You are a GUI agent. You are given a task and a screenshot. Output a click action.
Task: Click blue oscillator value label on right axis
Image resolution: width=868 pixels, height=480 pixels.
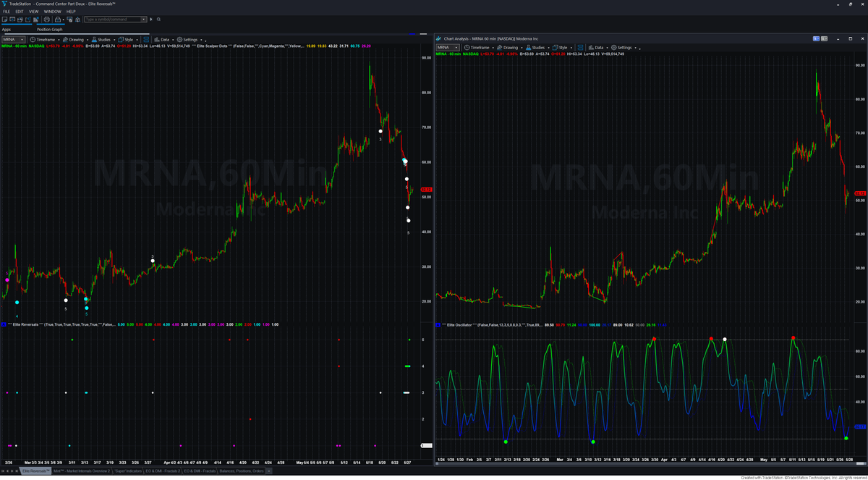pyautogui.click(x=860, y=427)
